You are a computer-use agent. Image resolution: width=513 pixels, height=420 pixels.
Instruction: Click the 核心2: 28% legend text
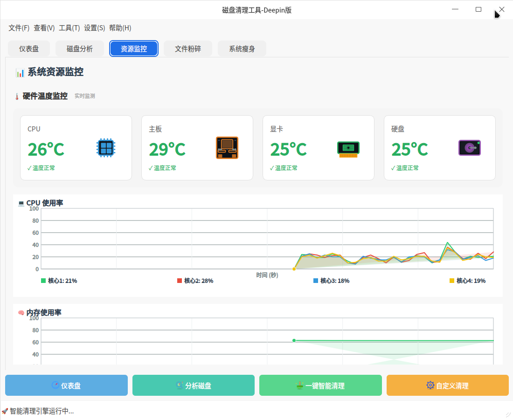tap(199, 281)
